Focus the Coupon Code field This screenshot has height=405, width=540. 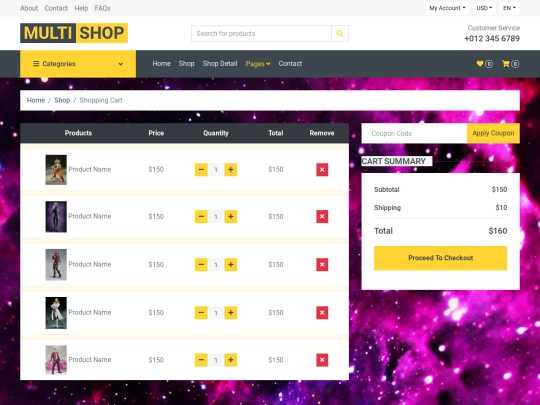coord(414,133)
